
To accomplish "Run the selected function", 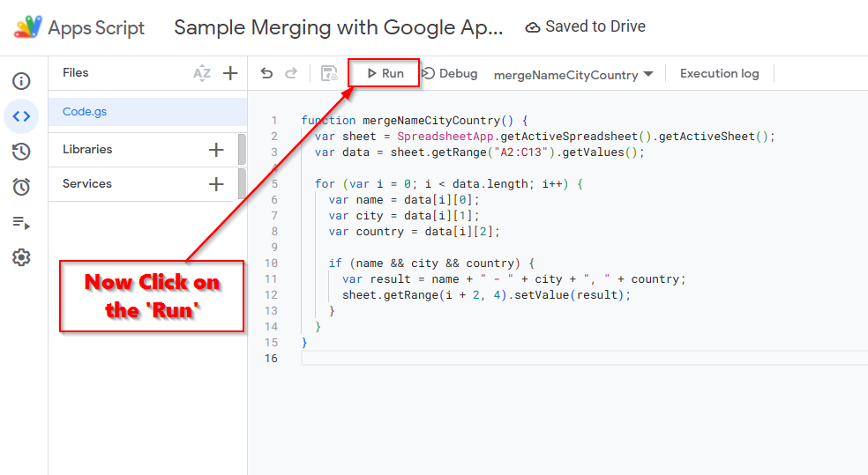I will 385,73.
